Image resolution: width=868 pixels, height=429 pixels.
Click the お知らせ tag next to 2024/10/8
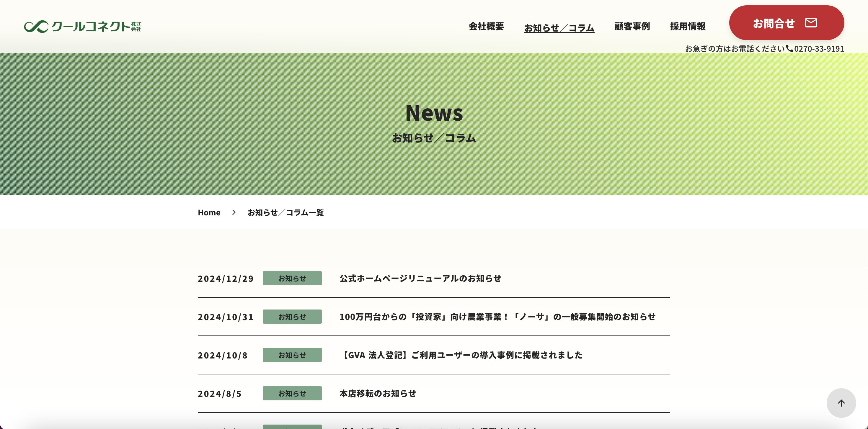click(x=292, y=355)
